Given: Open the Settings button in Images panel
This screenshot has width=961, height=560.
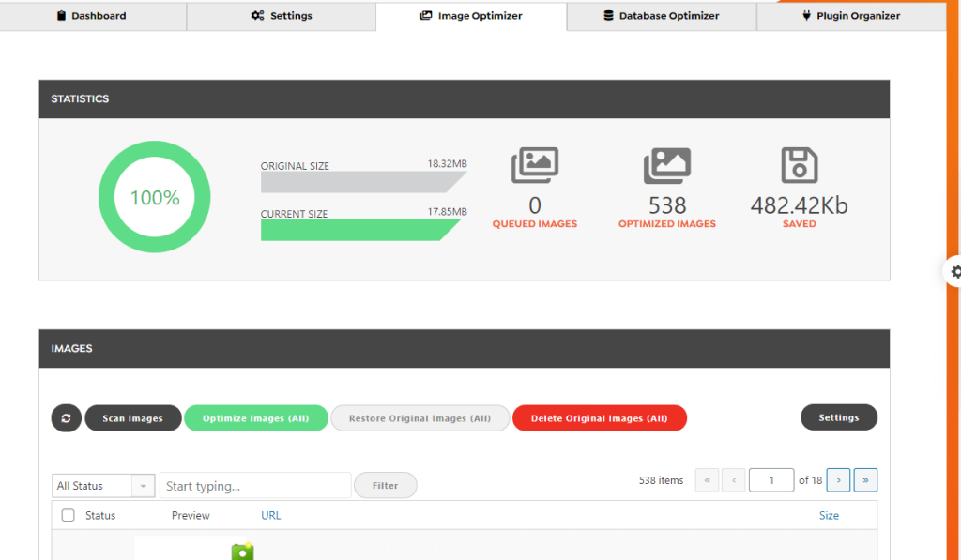Looking at the screenshot, I should click(839, 417).
